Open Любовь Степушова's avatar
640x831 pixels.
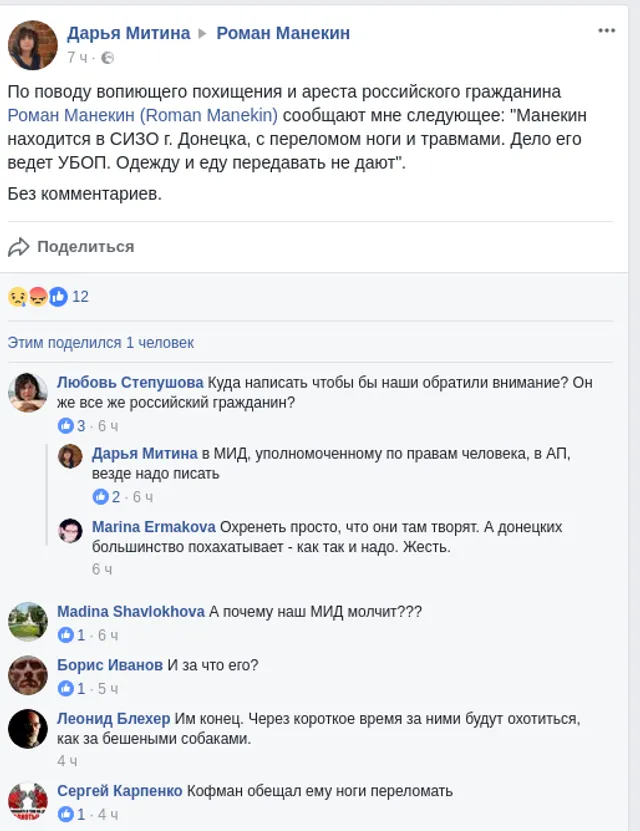28,392
